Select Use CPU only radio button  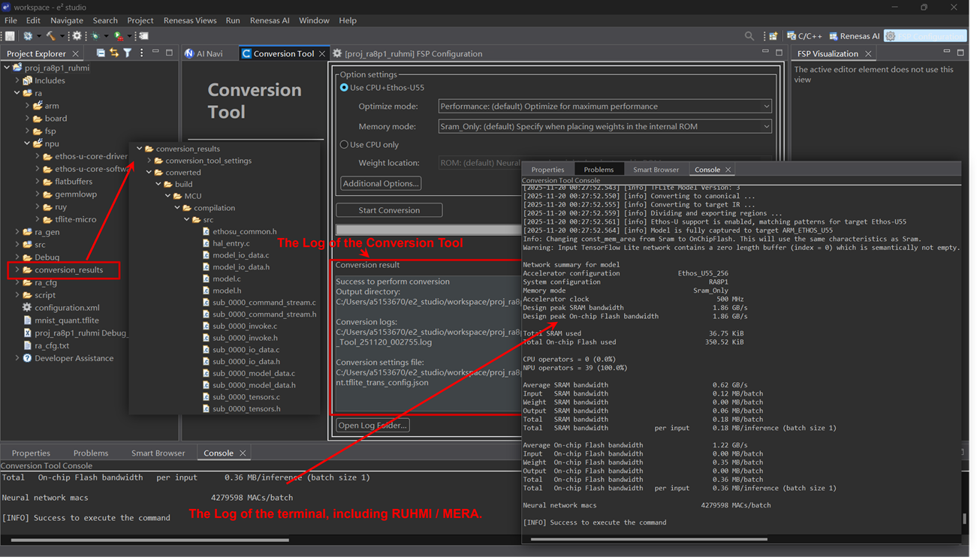tap(344, 144)
